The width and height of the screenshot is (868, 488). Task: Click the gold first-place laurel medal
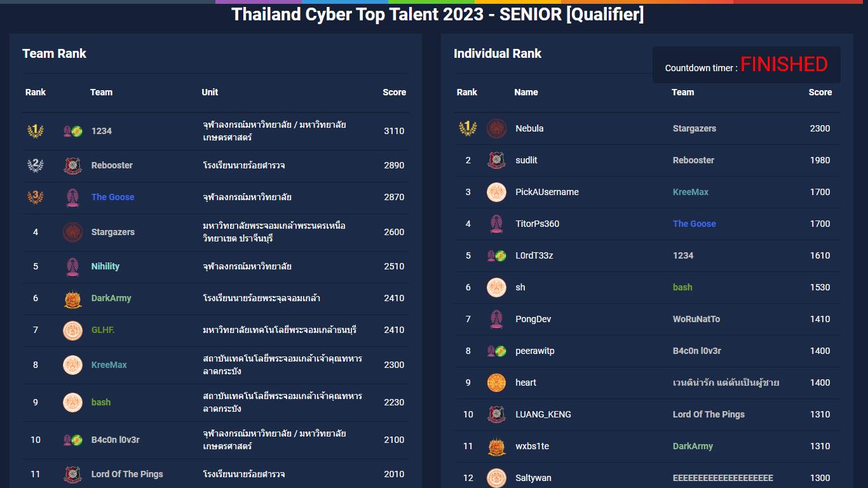36,130
